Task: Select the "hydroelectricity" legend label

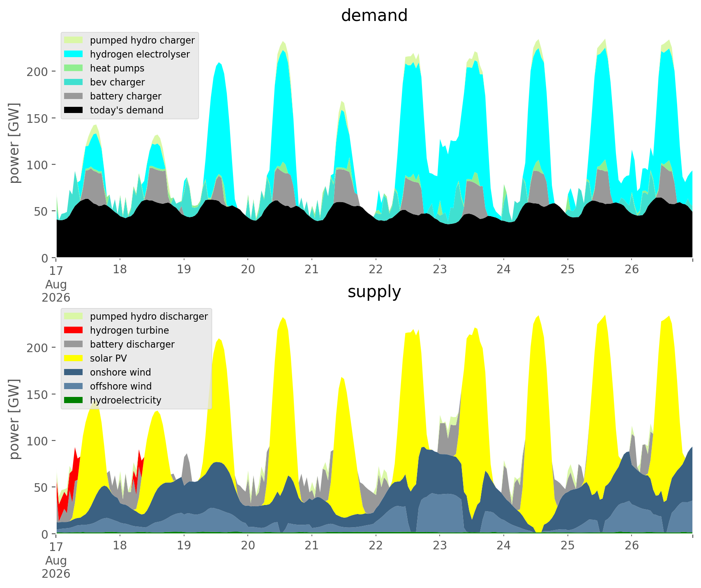Action: coord(126,401)
